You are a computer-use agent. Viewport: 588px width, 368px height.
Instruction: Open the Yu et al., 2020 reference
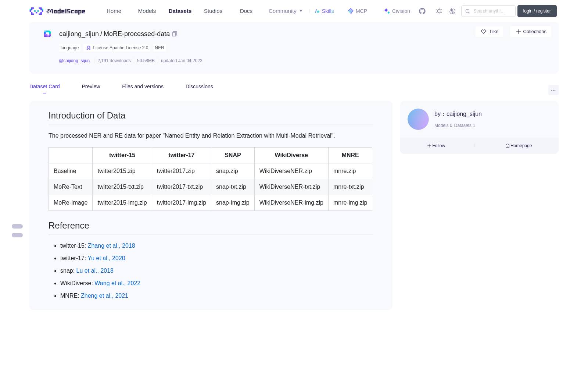coord(107,258)
